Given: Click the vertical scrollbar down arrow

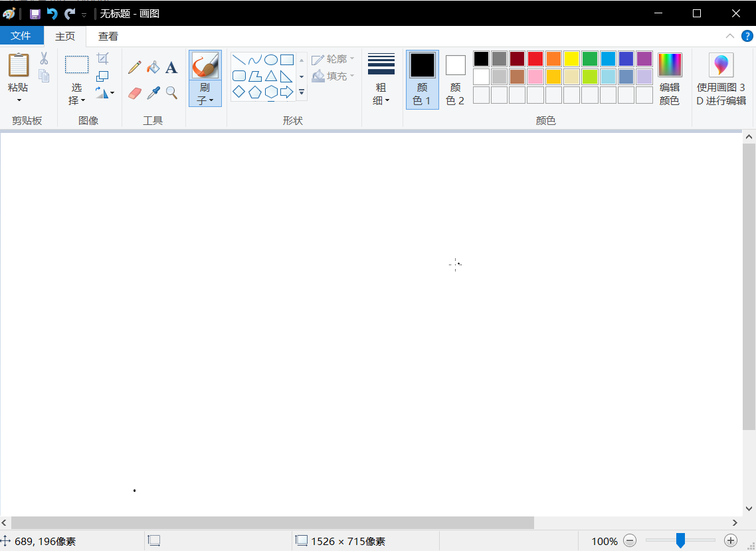Looking at the screenshot, I should click(749, 508).
